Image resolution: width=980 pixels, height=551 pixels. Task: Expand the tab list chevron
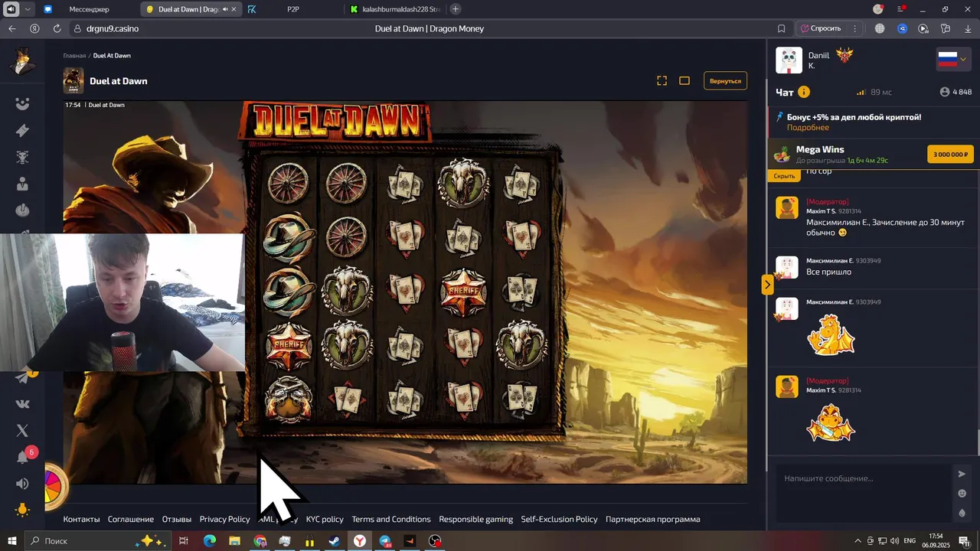click(x=28, y=9)
